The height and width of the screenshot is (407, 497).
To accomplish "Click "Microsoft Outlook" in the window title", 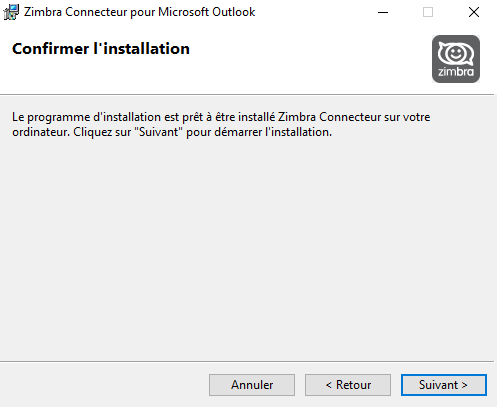I will [207, 12].
